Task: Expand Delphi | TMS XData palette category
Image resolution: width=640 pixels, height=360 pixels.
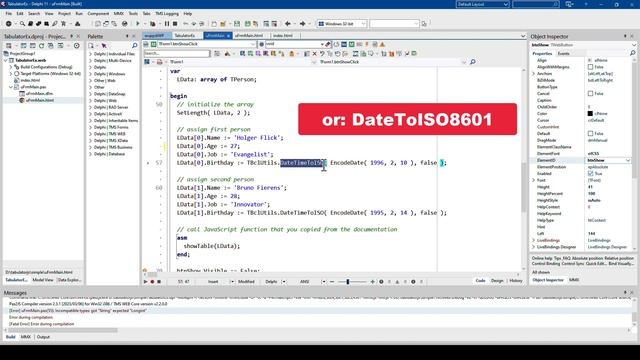Action: coord(91,140)
